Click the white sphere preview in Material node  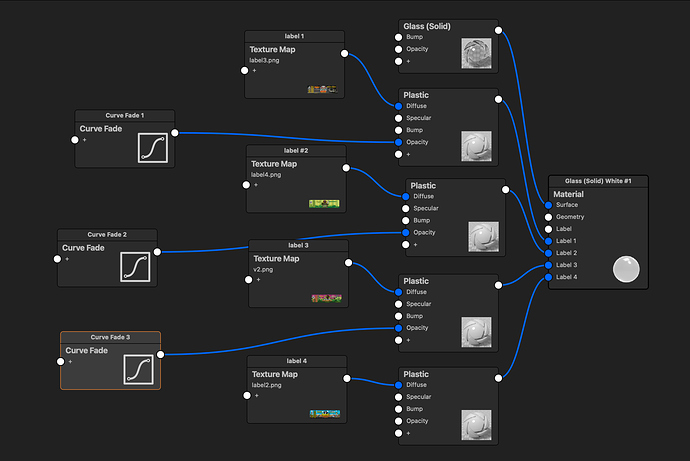coord(626,269)
